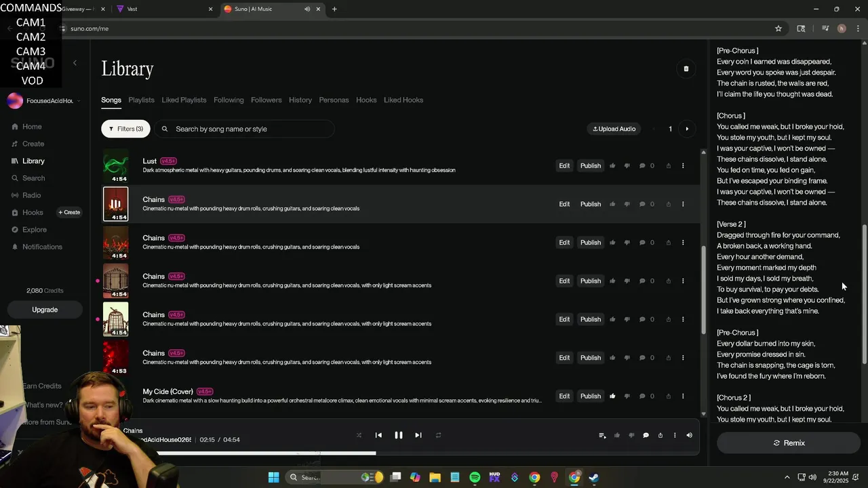Screen dimensions: 868x488
Task: Open the Windows Start menu
Action: pos(273,477)
